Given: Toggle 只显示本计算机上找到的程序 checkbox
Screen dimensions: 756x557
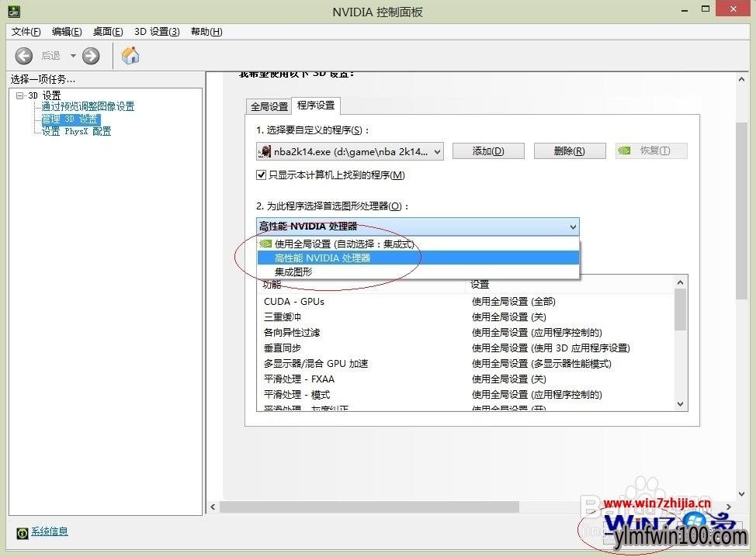Looking at the screenshot, I should pos(261,175).
